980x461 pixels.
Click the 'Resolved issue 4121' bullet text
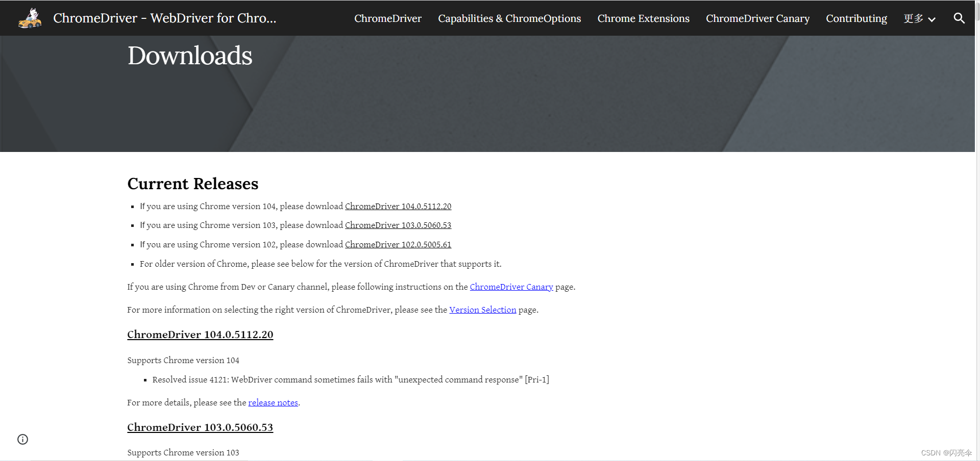tap(351, 379)
